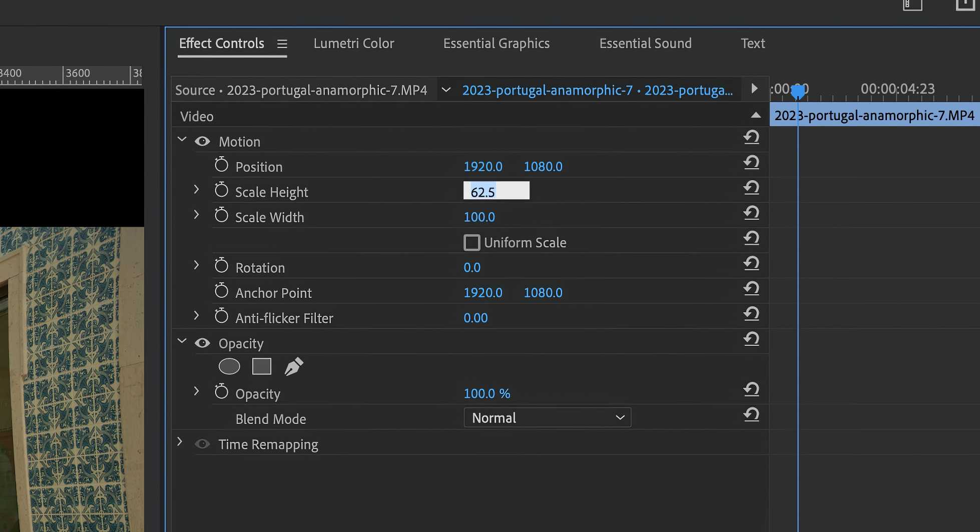Create a rectangle opacity mask
This screenshot has height=532, width=980.
261,366
